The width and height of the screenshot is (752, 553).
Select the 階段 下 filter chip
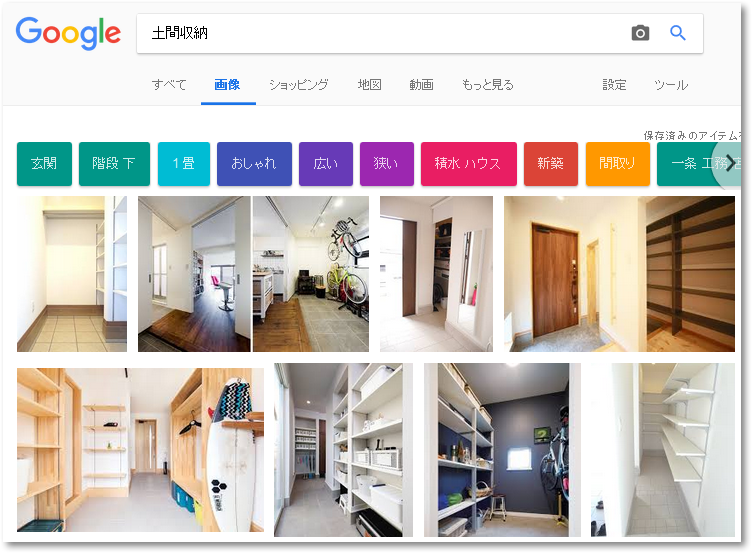[x=114, y=164]
